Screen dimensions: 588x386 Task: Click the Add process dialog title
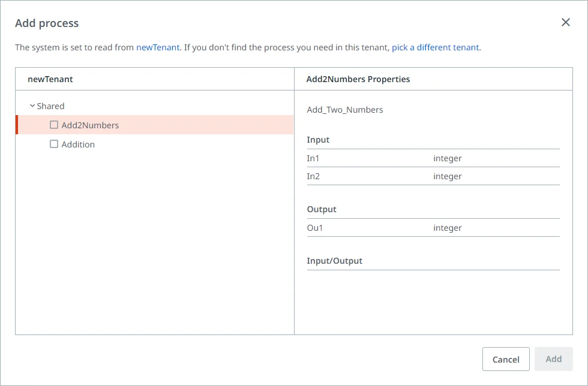coord(47,23)
